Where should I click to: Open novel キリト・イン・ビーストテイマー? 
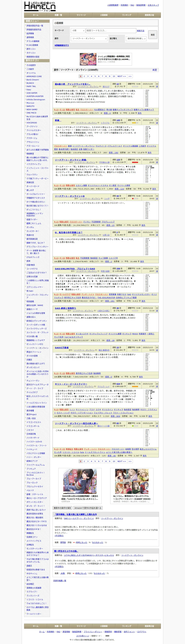(71, 384)
